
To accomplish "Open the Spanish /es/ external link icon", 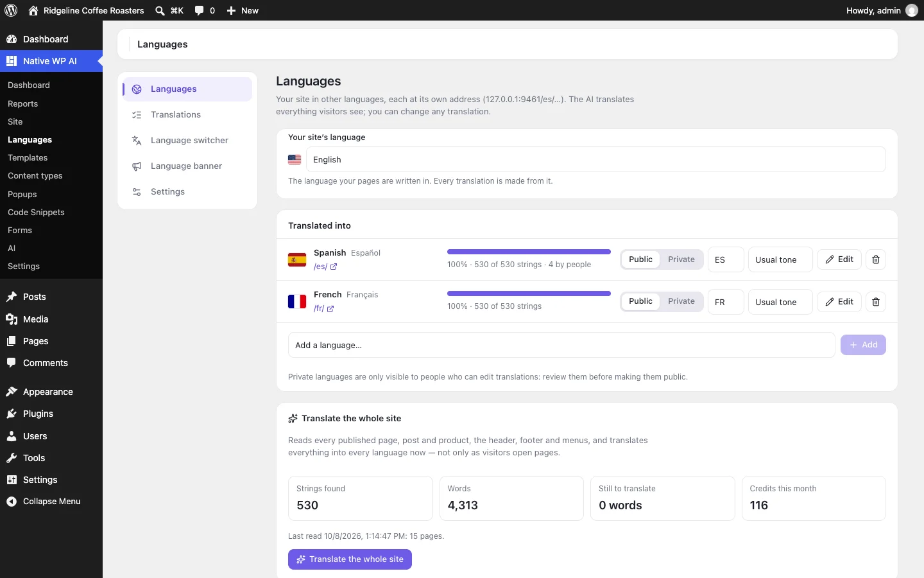I will pyautogui.click(x=334, y=267).
